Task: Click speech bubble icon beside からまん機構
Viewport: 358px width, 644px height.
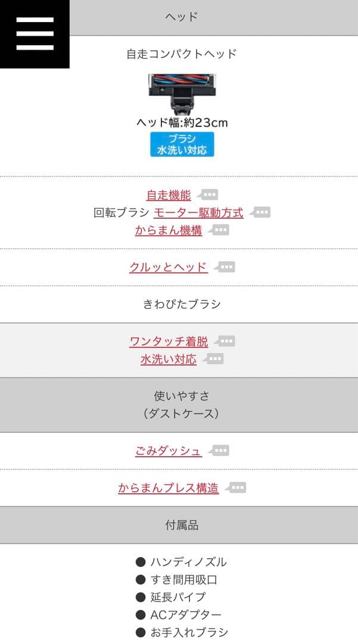Action: click(220, 230)
